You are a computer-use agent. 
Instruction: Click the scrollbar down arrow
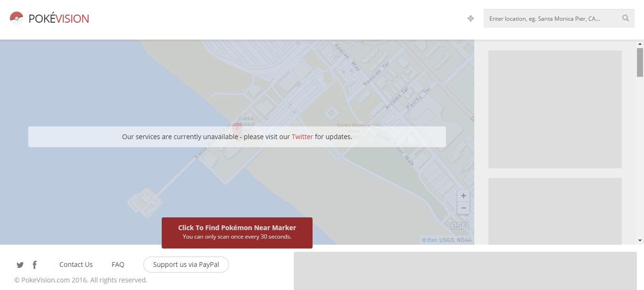pos(640,240)
